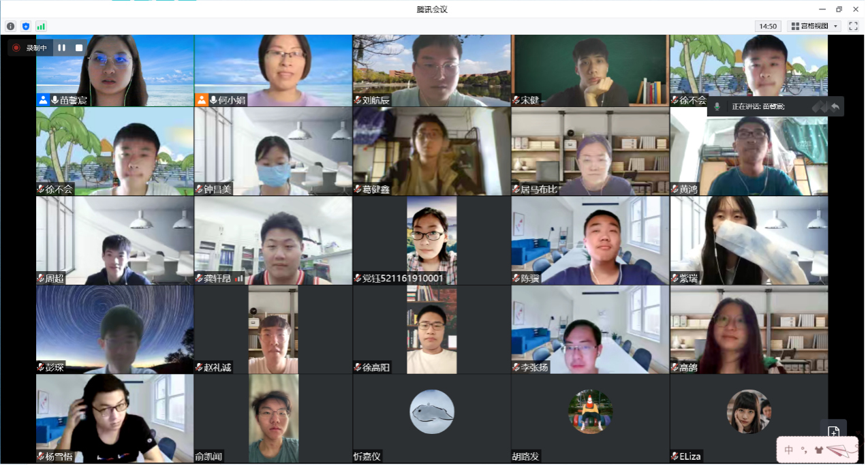The image size is (868, 468).
Task: Pause the ongoing recording
Action: 62,48
